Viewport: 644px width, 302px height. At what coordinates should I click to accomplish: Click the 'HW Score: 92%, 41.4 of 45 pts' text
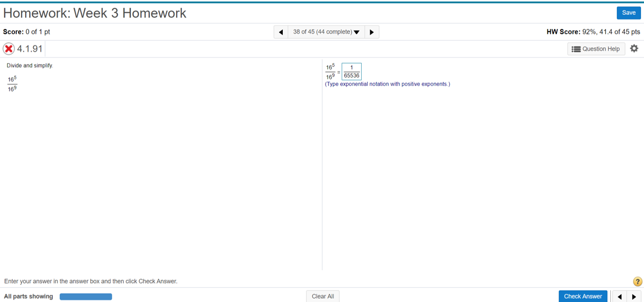click(593, 32)
